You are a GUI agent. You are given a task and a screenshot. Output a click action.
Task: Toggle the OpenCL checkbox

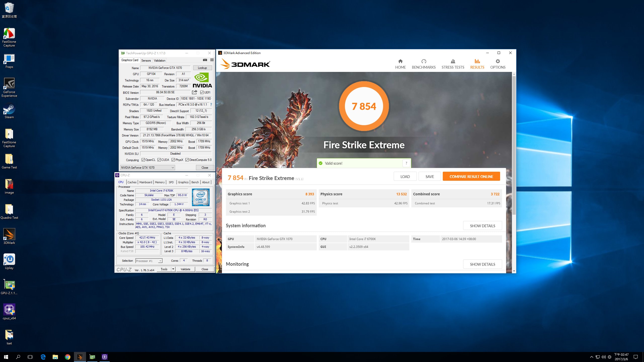(143, 160)
